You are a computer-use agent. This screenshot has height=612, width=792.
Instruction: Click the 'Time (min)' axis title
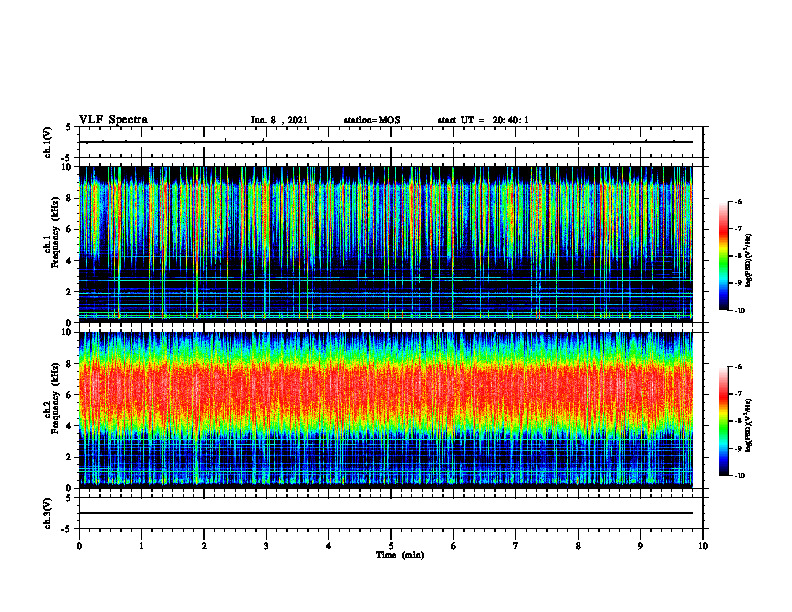[400, 555]
